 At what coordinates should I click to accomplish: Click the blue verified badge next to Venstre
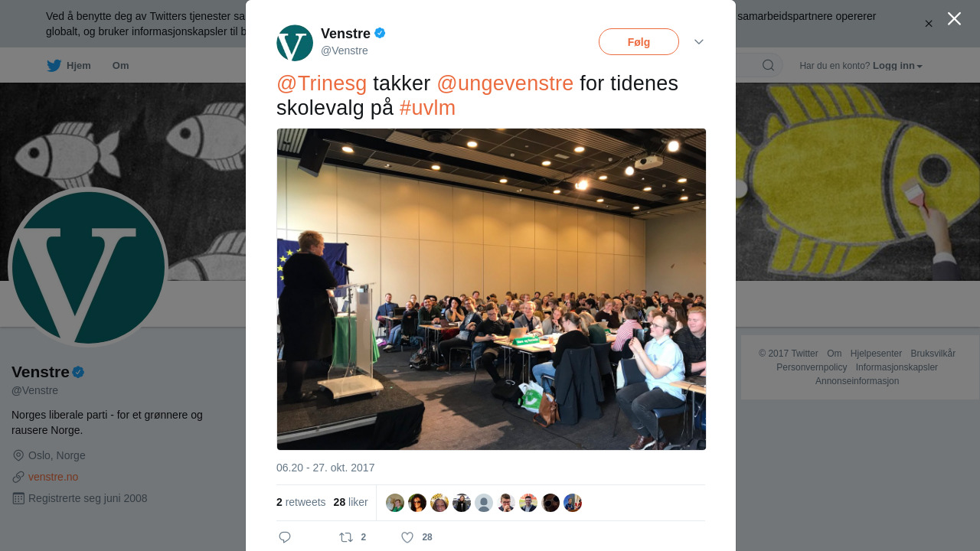[x=380, y=33]
